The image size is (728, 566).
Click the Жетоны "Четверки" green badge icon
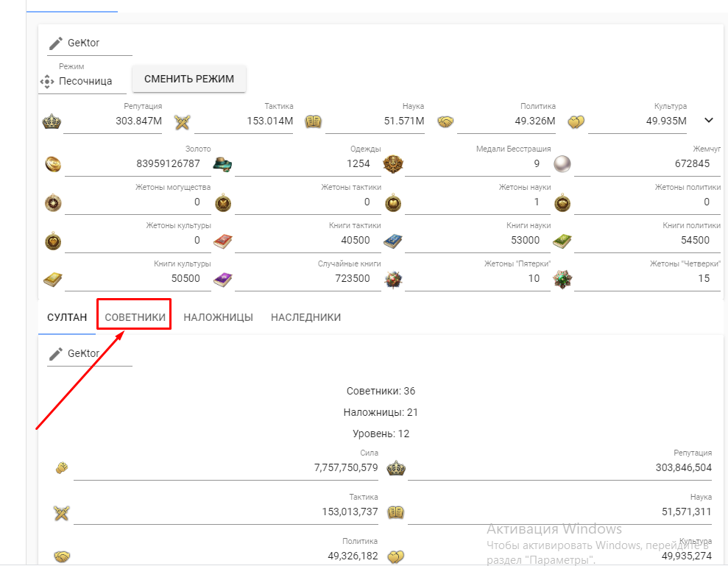click(562, 280)
